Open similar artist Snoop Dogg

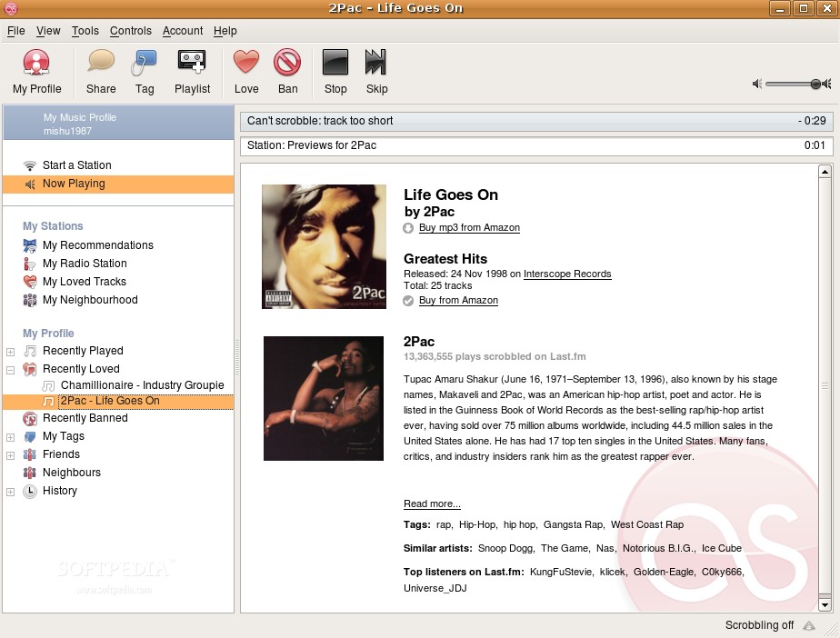click(505, 549)
